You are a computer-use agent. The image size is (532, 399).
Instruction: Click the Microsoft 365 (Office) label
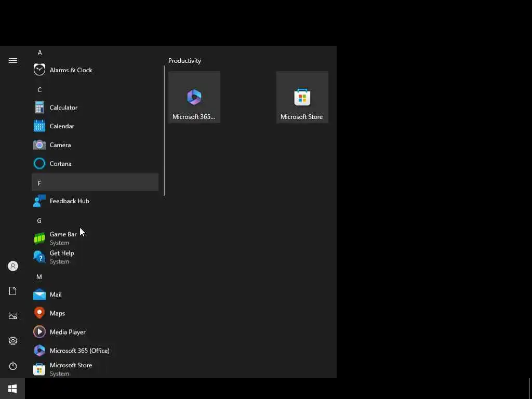(x=79, y=351)
